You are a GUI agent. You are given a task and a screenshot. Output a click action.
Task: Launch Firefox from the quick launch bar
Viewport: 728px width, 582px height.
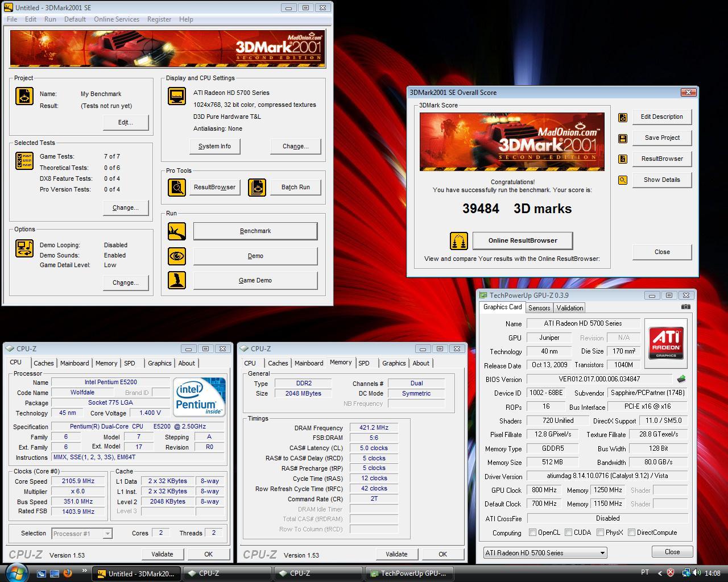(68, 573)
